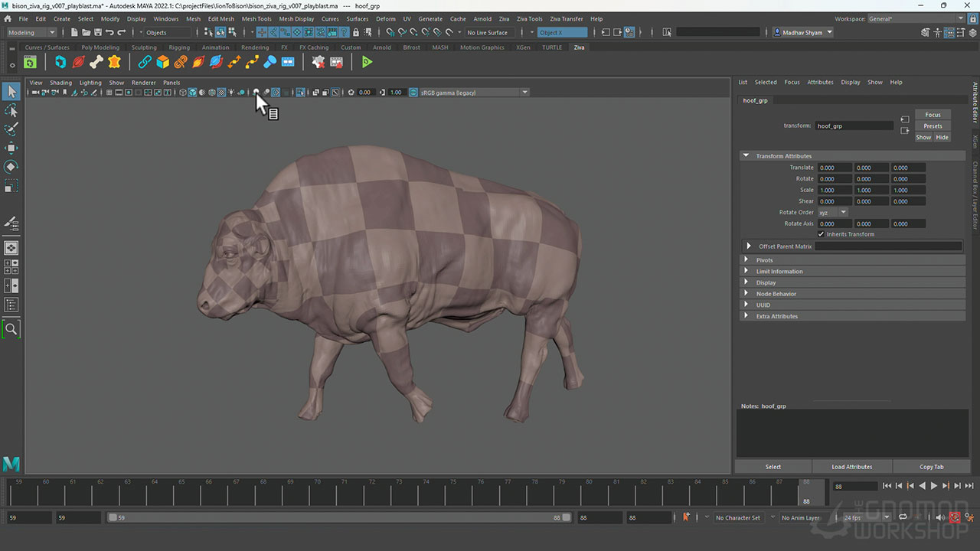Open the Rotate Order dropdown
This screenshot has height=551, width=980.
(x=832, y=212)
